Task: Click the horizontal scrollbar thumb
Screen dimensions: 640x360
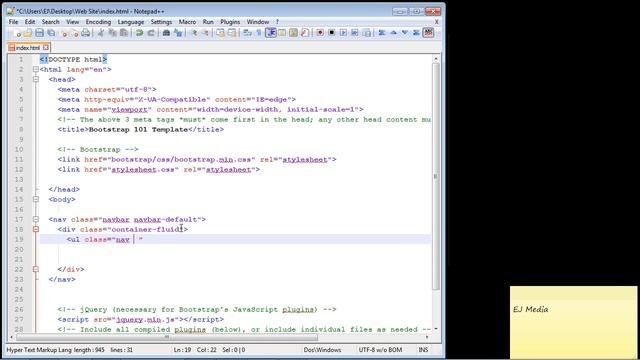Action: [x=167, y=337]
